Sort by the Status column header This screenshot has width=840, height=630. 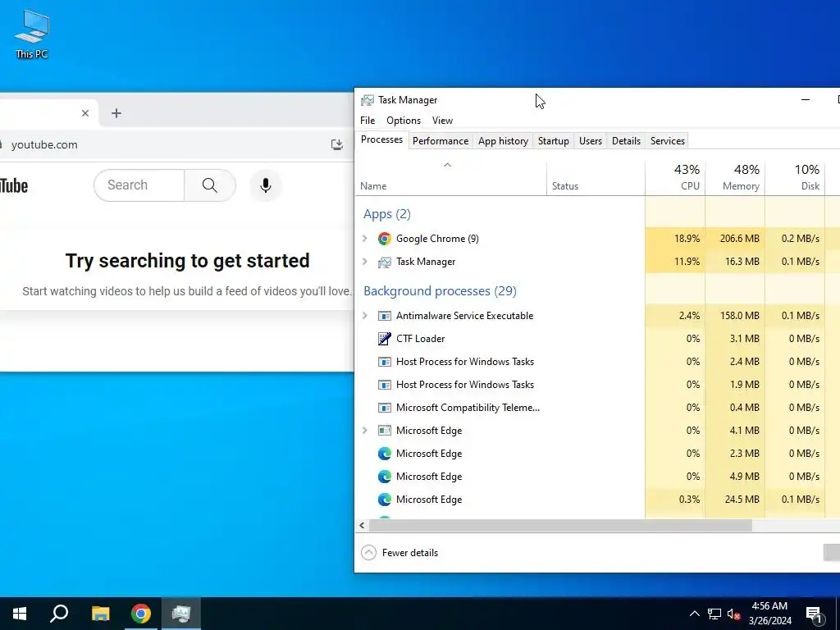[x=596, y=178]
